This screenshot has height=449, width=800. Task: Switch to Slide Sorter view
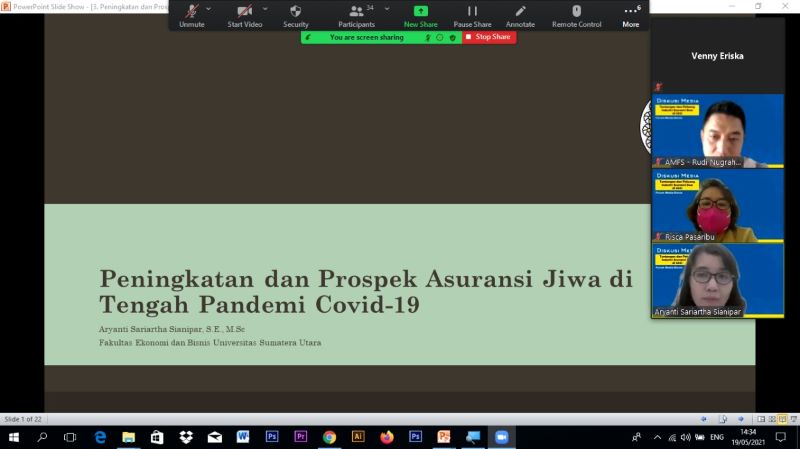(x=772, y=419)
